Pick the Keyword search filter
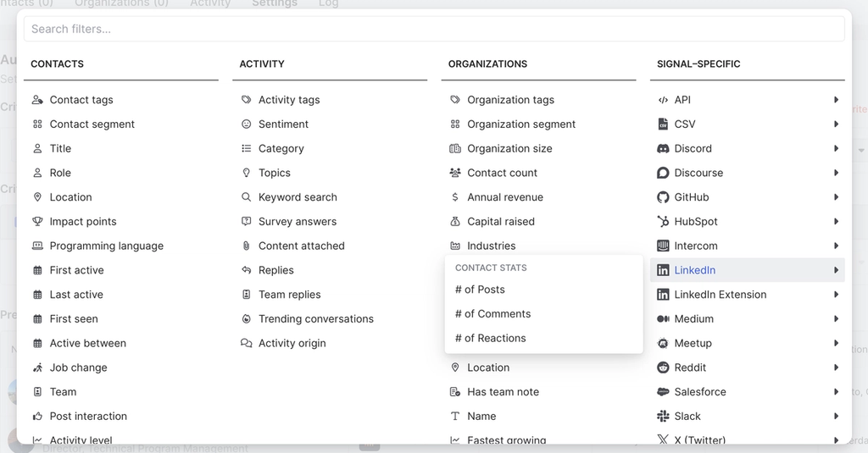This screenshot has height=453, width=868. coord(298,197)
